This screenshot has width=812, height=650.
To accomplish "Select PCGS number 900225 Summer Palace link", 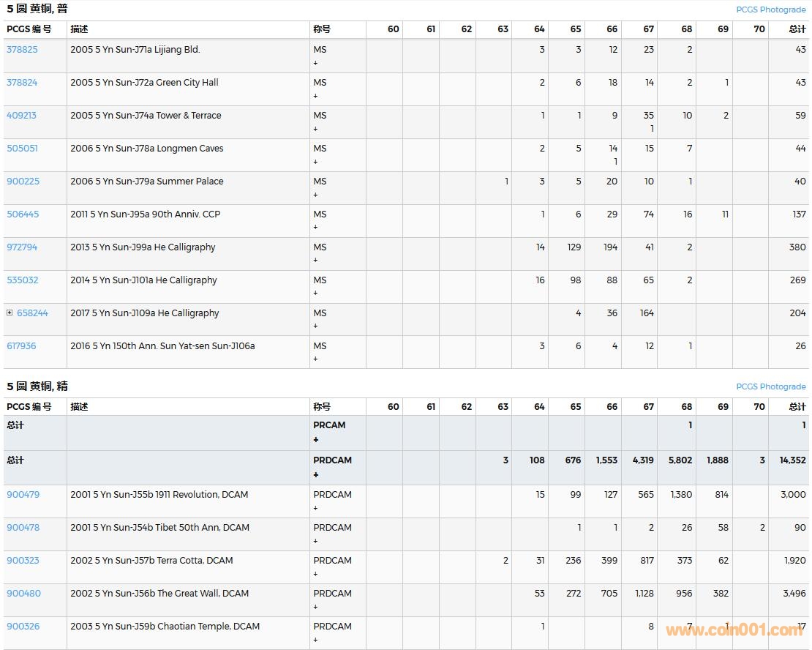I will 23,182.
